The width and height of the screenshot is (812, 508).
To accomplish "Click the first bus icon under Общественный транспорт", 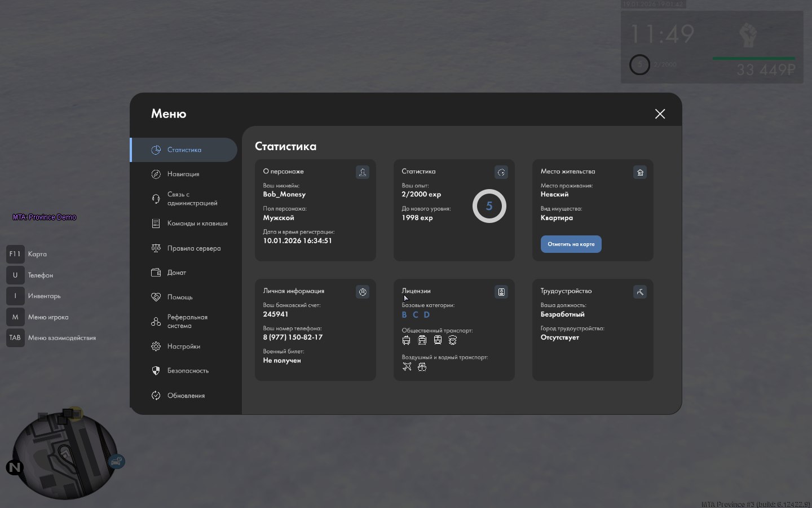I will [407, 340].
